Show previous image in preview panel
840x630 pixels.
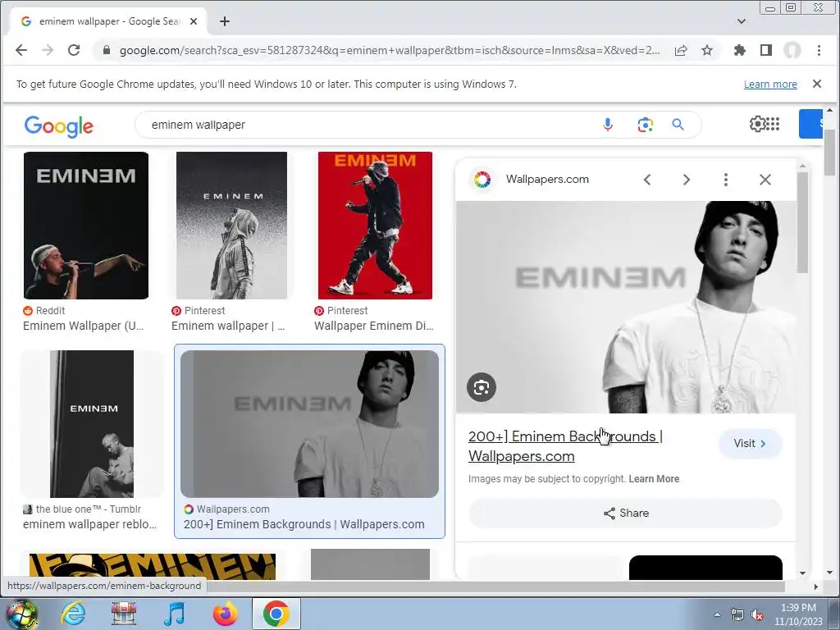647,180
